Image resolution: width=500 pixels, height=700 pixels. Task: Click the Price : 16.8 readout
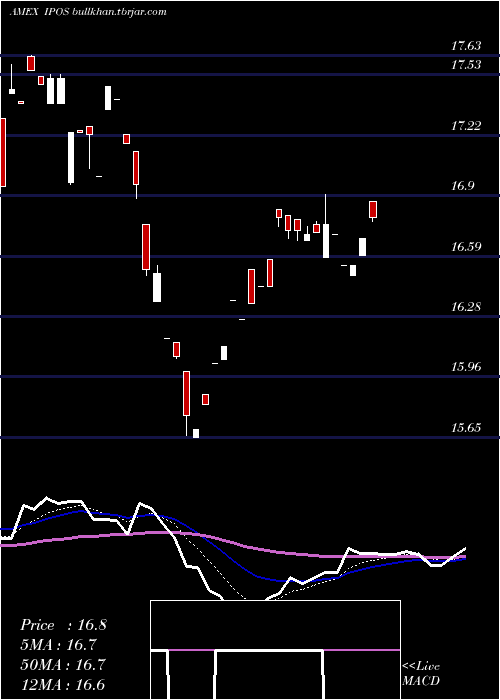63,625
